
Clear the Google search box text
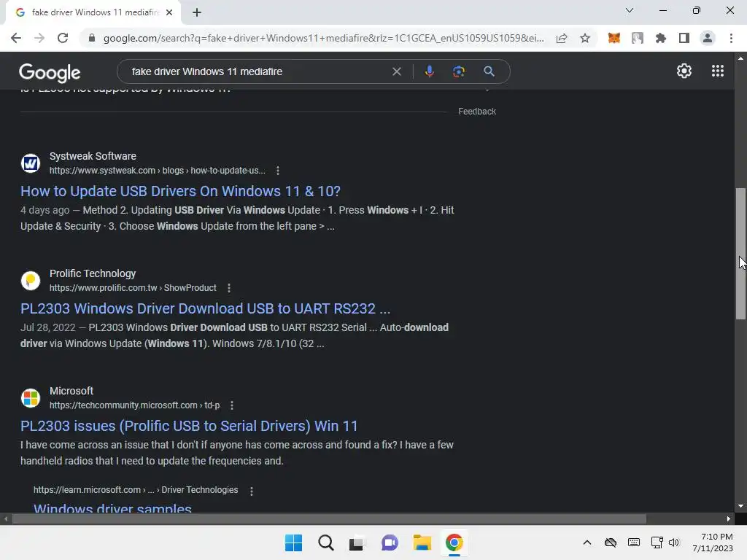pos(396,71)
